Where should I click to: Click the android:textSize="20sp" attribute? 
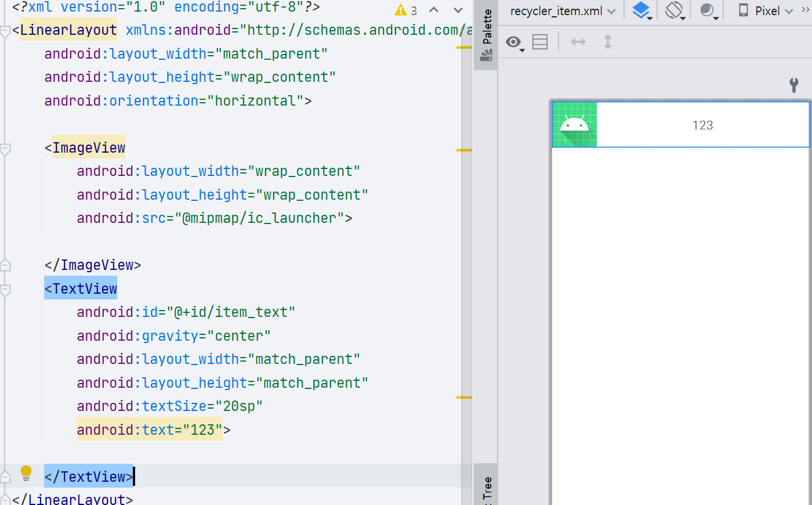(x=169, y=406)
